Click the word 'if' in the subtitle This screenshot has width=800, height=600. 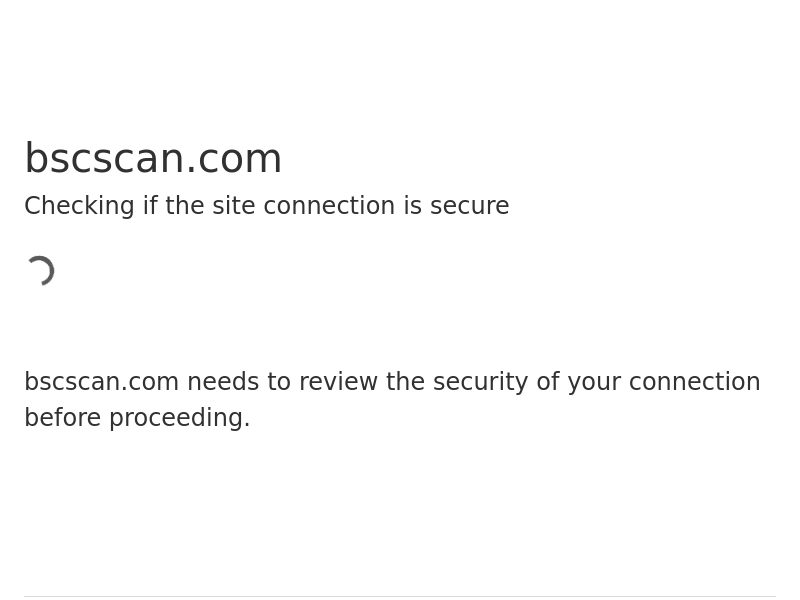150,206
